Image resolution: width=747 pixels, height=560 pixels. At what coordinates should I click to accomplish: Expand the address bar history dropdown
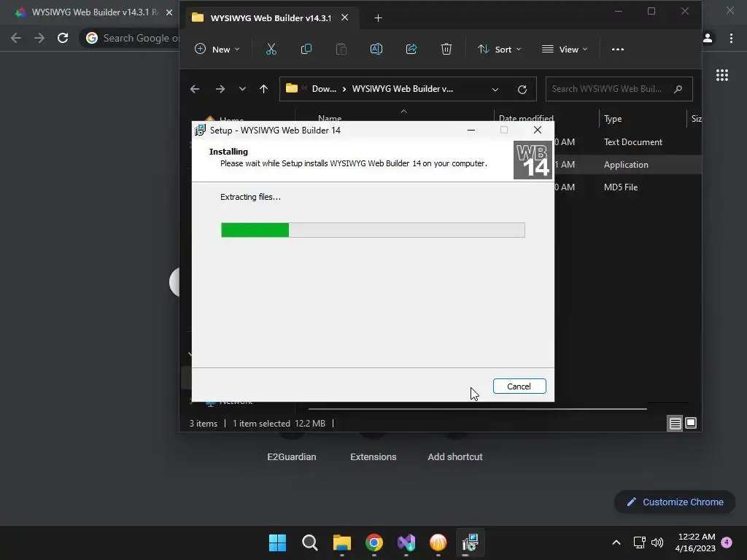point(495,89)
